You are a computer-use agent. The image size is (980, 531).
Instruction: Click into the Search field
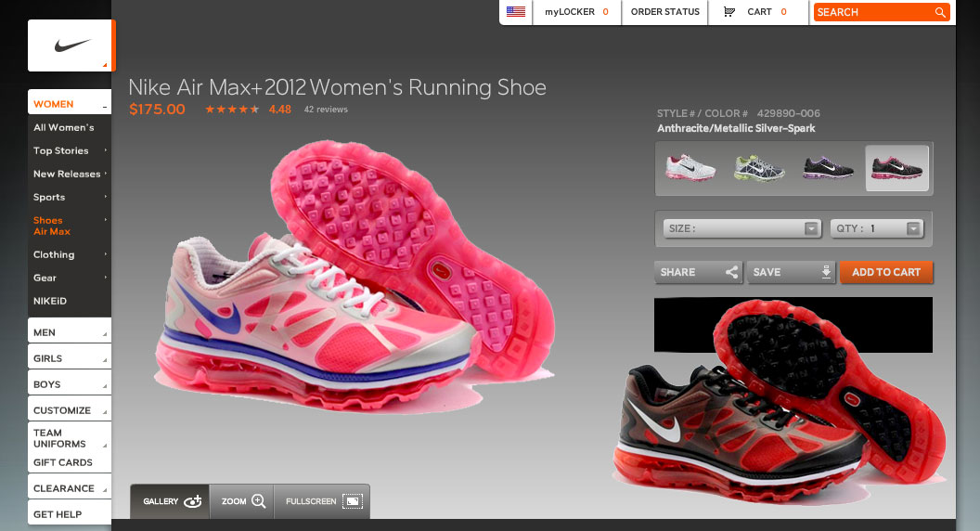[872, 12]
